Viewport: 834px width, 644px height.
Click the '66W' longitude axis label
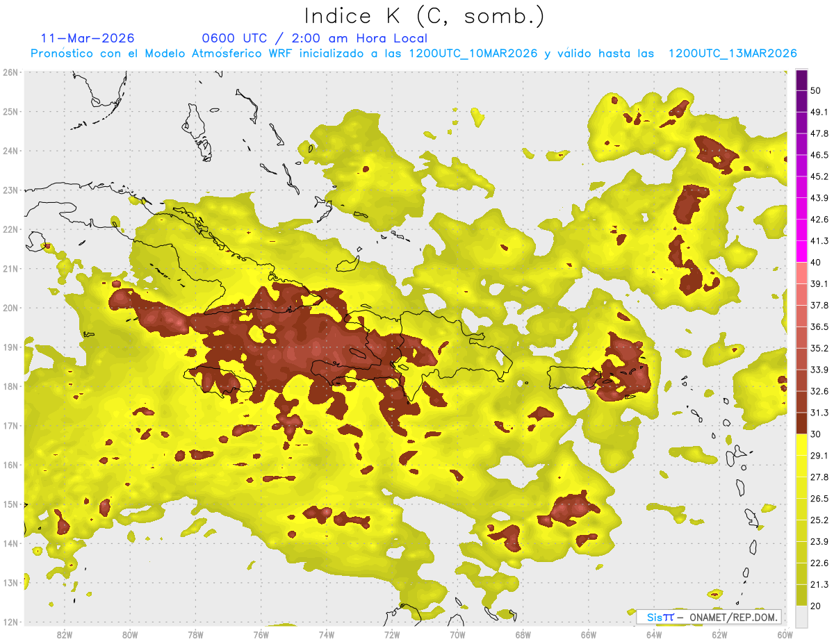(x=589, y=635)
